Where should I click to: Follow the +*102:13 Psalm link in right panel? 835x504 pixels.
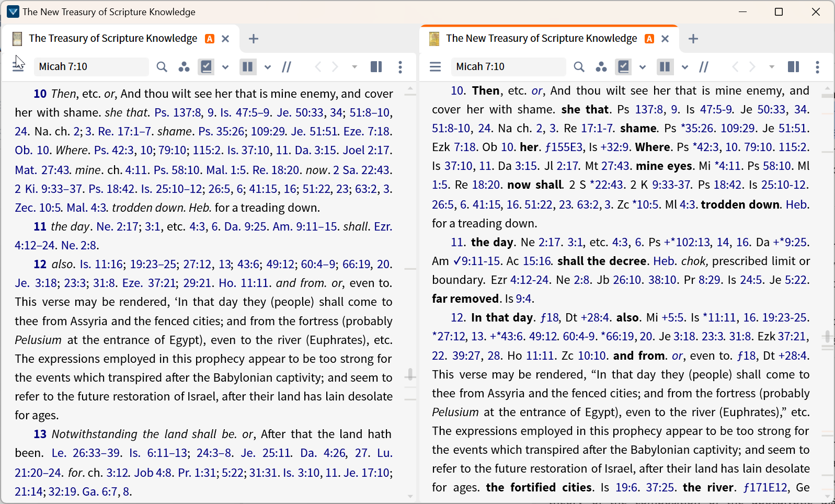click(x=687, y=242)
